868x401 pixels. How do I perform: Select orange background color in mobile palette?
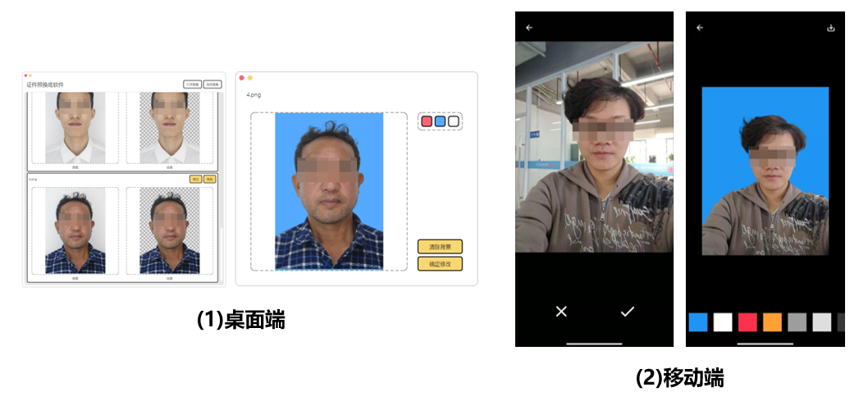[x=773, y=322]
